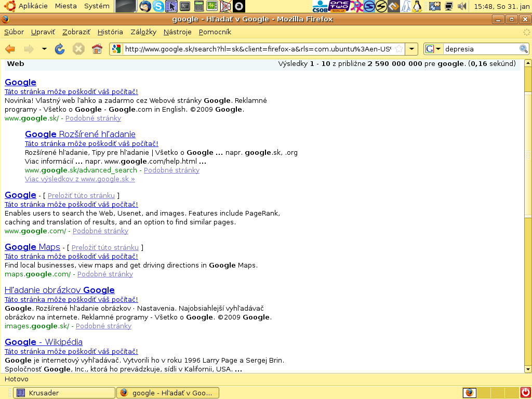Click the clock showing 15:48, So 31. jan
This screenshot has width=532, height=399.
click(501, 6)
